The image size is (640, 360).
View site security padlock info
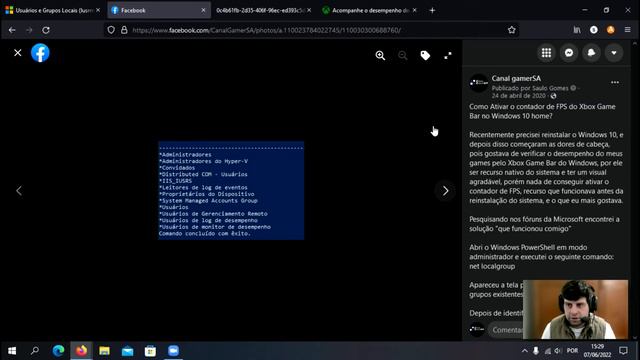coord(124,30)
